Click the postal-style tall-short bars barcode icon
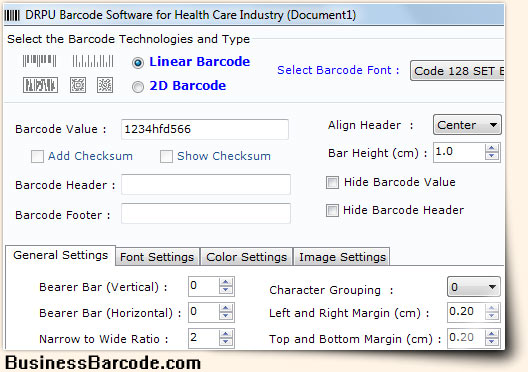 click(93, 61)
